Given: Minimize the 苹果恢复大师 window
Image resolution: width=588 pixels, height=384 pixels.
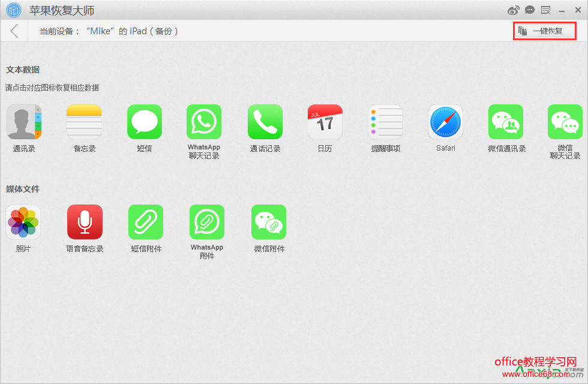Looking at the screenshot, I should tap(562, 11).
